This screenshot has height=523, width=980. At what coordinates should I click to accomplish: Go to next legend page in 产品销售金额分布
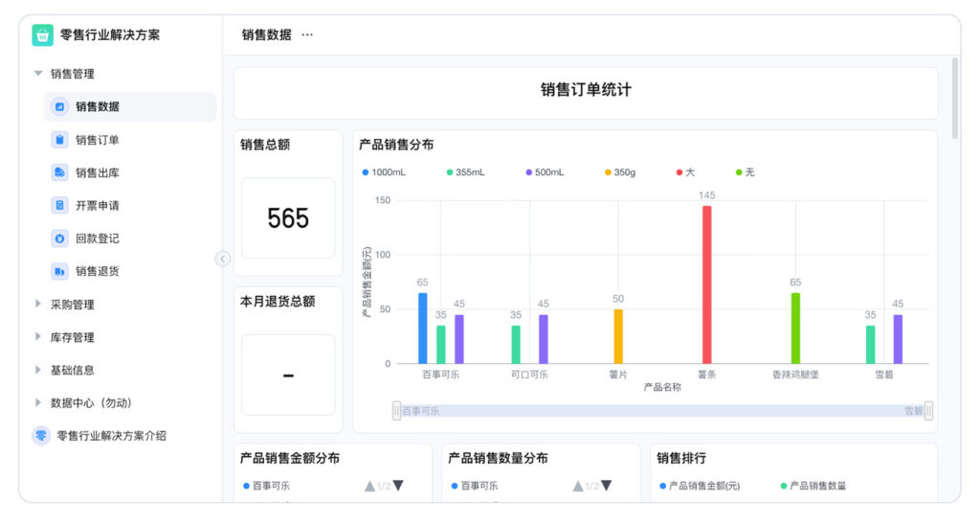click(398, 486)
